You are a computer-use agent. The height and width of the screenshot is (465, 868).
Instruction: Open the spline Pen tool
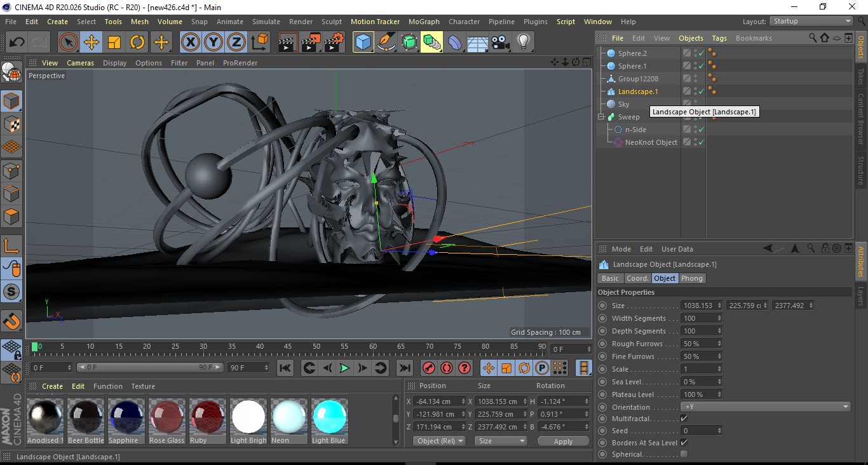(386, 43)
